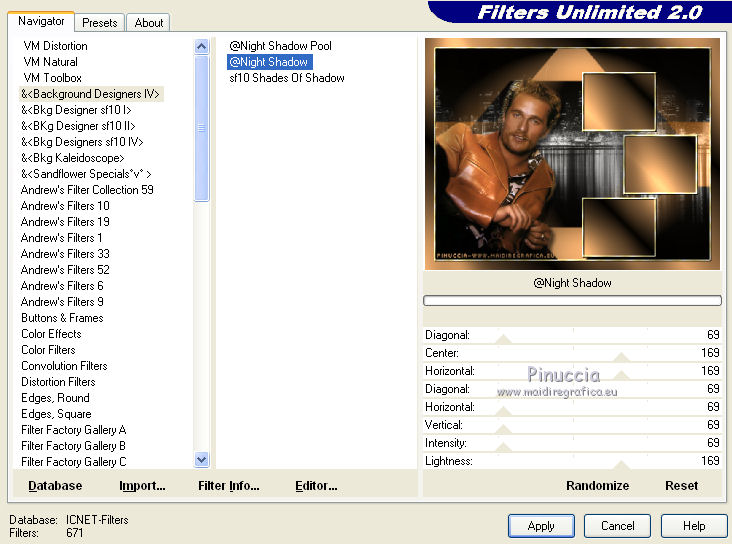Adjust the second Diagonal slider

(x=572, y=389)
